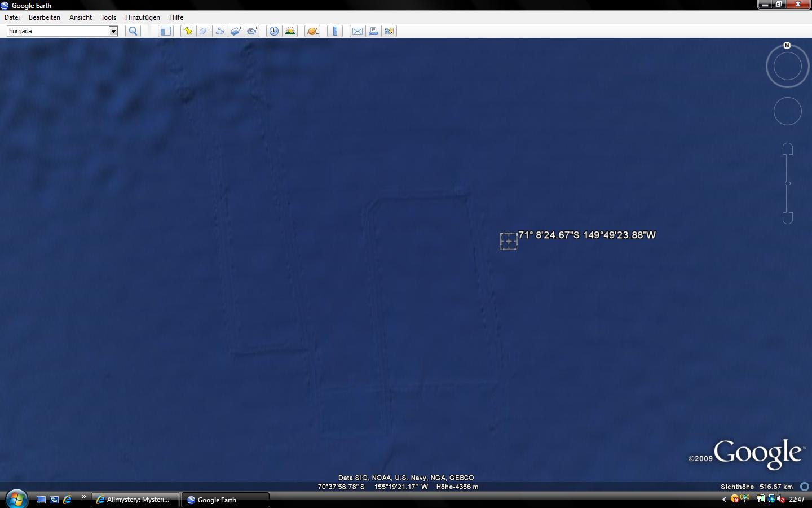The image size is (812, 508).
Task: Add a polygon from the toolbar
Action: 205,31
